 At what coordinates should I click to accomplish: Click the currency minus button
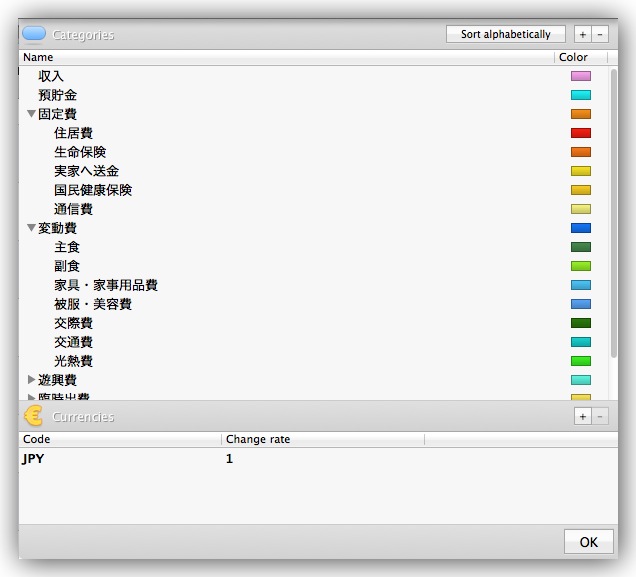(x=600, y=416)
